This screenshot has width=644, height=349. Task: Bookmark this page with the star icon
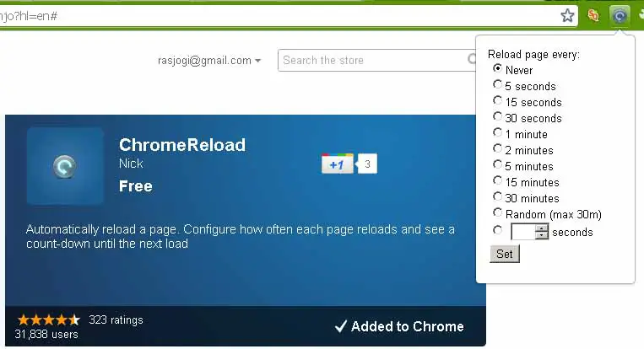(x=567, y=15)
